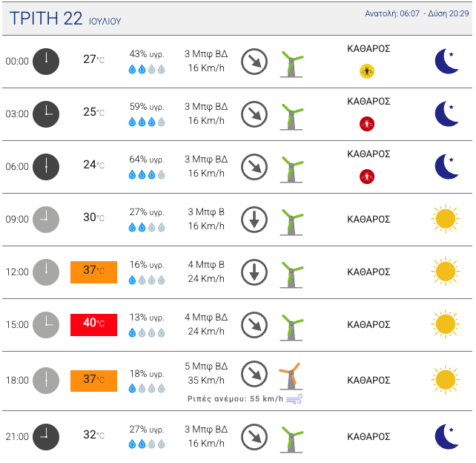Screen dimensions: 476x463
Task: Select the sun icon in the 15:00 row
Action: (x=445, y=324)
